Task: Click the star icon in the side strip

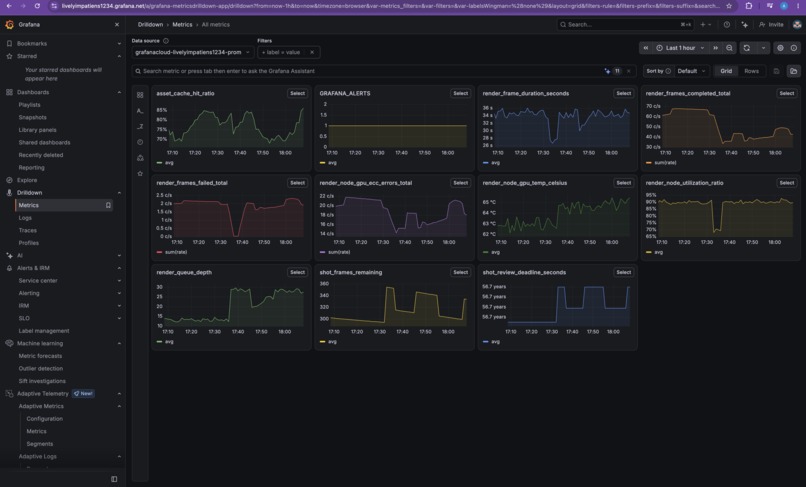Action: point(140,173)
